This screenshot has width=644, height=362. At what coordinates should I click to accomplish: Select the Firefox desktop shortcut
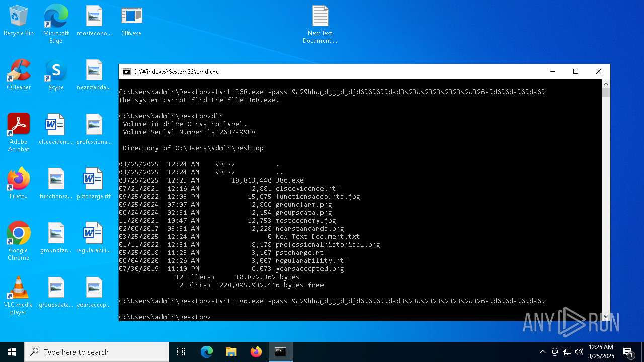tap(19, 184)
